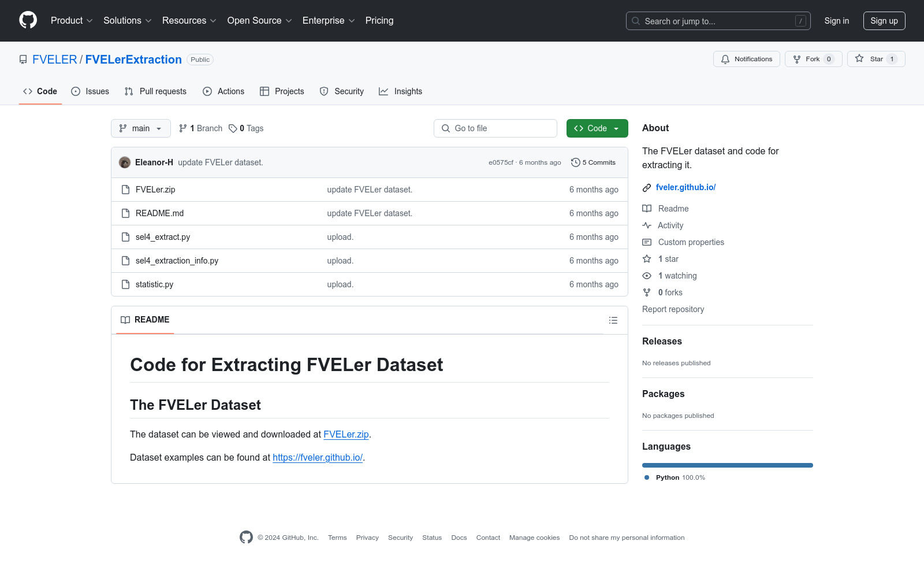Click the file icon beside statistic.py
The height and width of the screenshot is (578, 924).
coord(125,284)
